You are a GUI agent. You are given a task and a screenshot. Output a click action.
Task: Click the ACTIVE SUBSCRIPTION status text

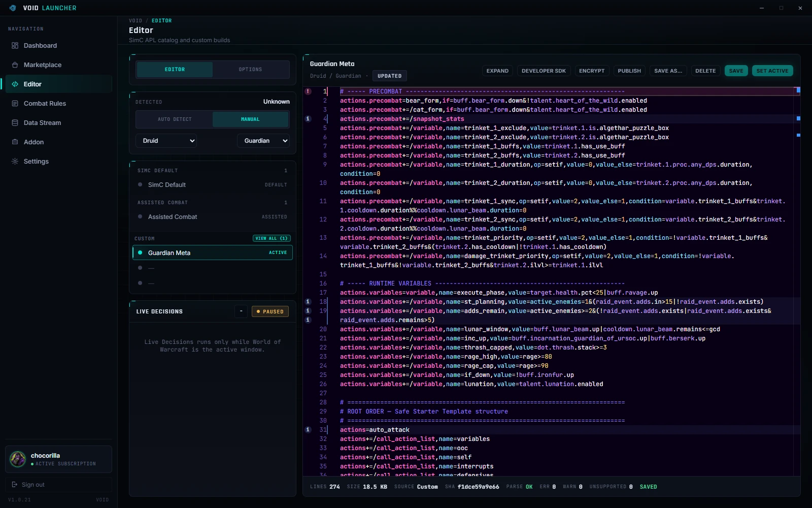[65, 464]
